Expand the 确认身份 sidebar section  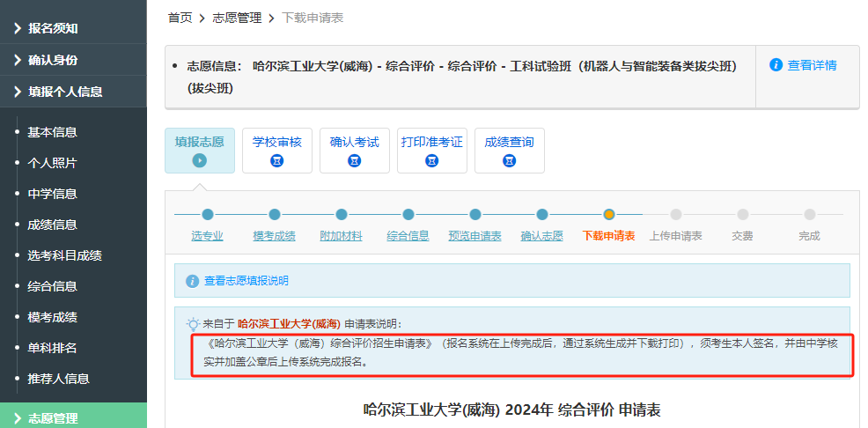pos(73,60)
